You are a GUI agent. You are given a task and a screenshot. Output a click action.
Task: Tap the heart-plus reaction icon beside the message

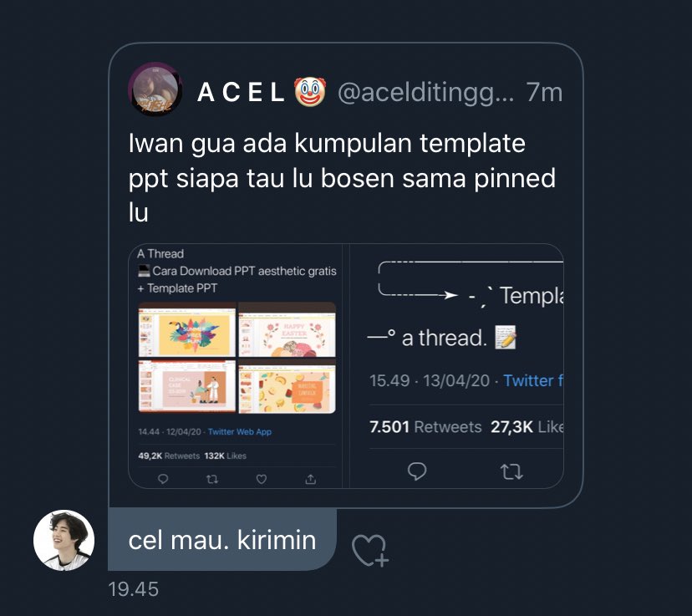370,550
